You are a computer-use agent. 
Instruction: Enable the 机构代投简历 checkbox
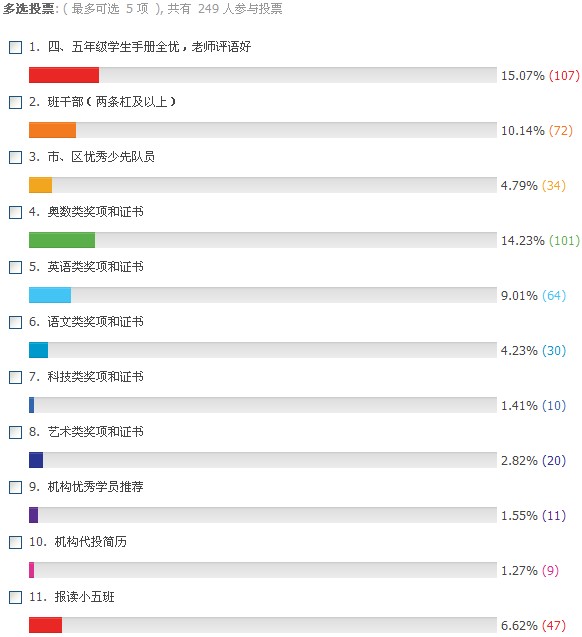(15, 542)
